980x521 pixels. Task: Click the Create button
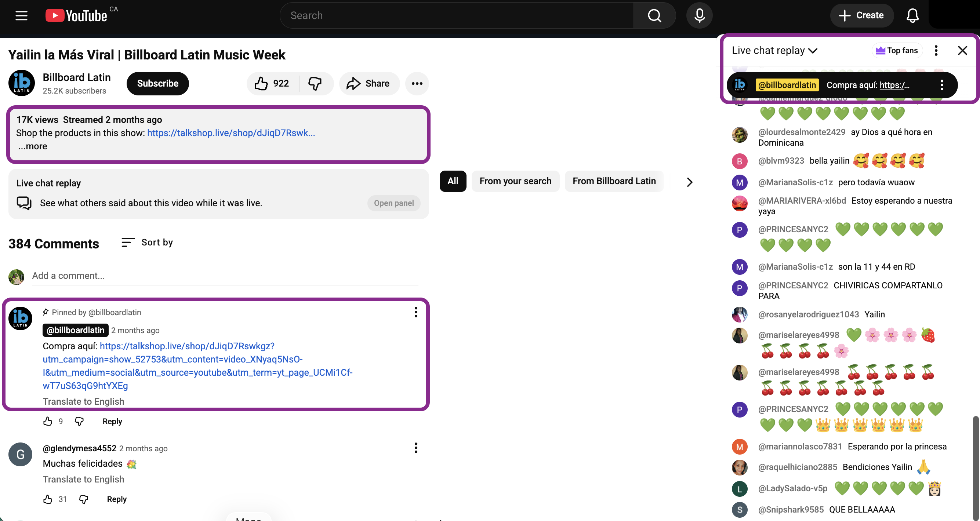[x=861, y=15]
